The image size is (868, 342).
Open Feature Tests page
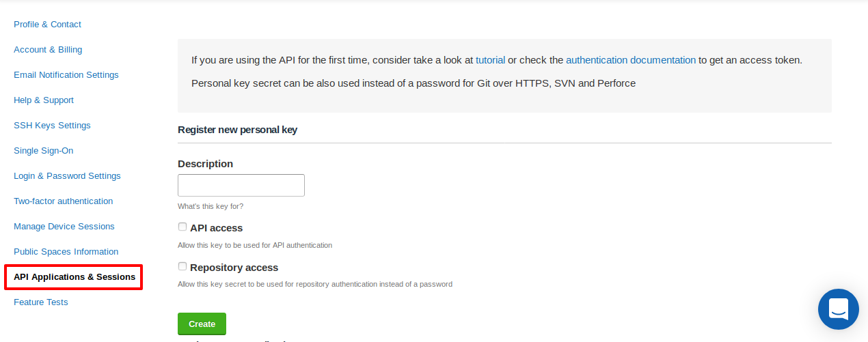pos(41,302)
